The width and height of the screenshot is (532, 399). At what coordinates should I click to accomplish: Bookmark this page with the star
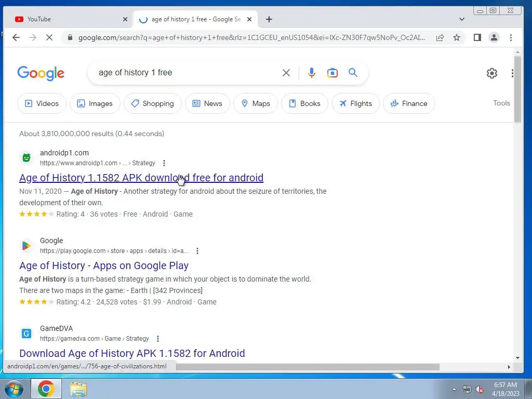457,37
